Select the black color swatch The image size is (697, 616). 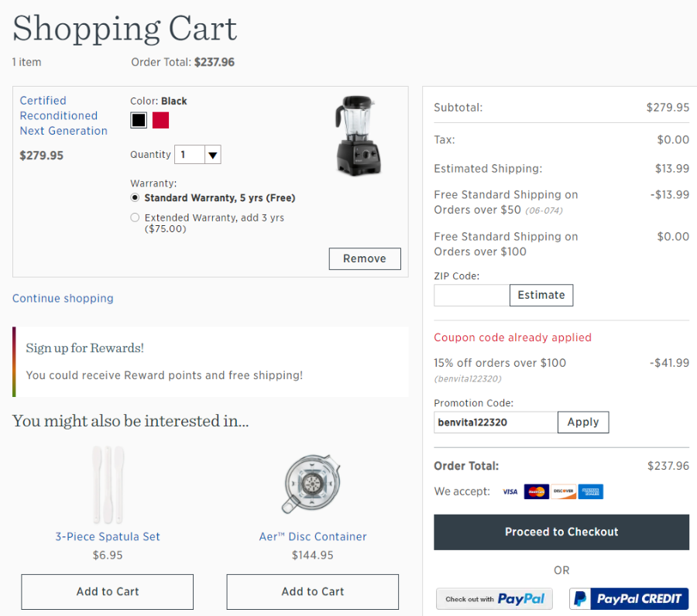click(x=139, y=120)
